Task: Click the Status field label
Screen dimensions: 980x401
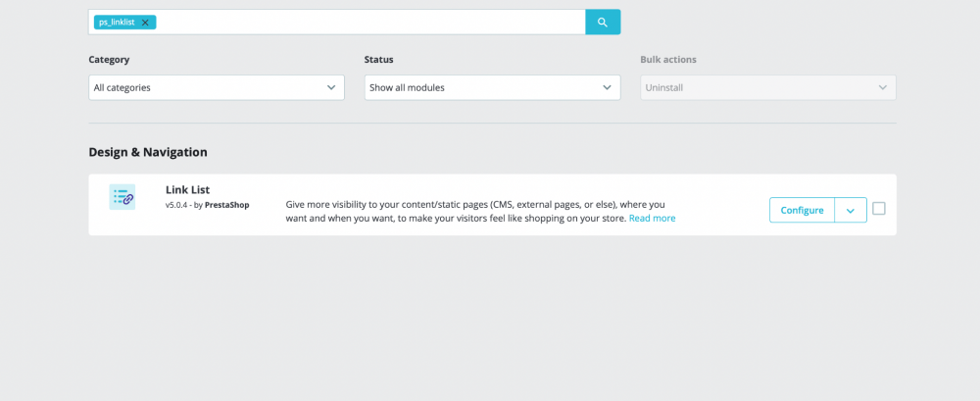Action: click(x=379, y=60)
